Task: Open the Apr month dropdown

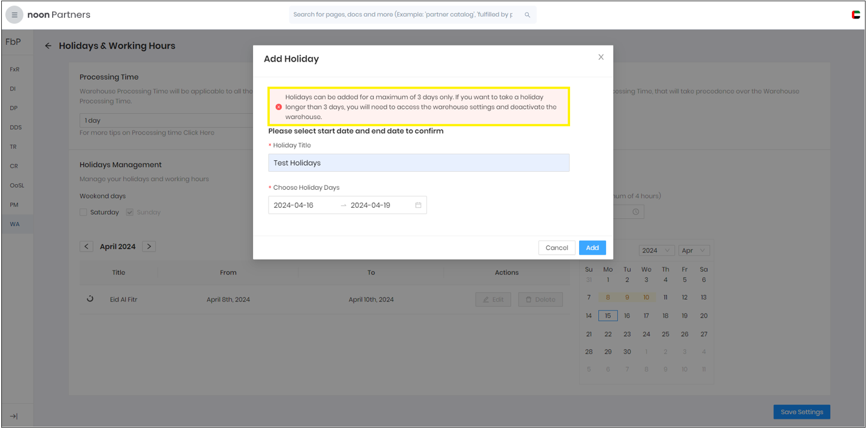Action: point(693,250)
